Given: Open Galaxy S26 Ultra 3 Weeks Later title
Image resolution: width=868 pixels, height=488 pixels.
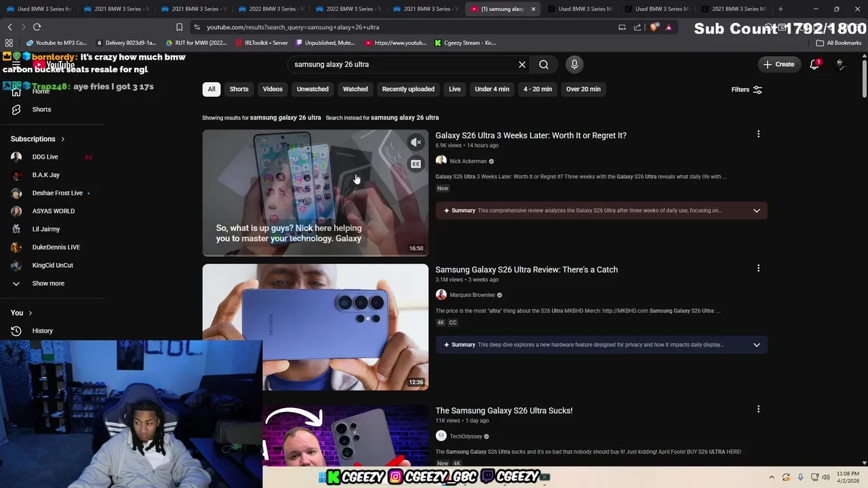Looking at the screenshot, I should [531, 136].
